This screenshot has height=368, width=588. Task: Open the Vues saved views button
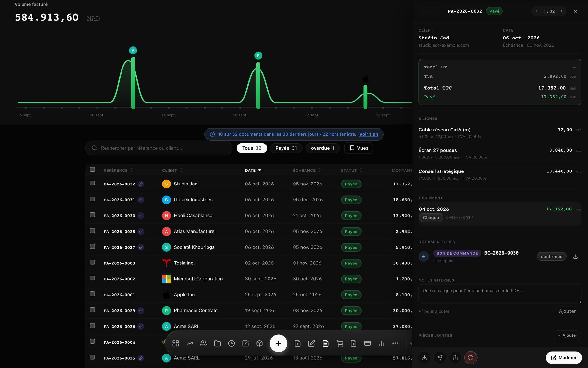pyautogui.click(x=359, y=148)
